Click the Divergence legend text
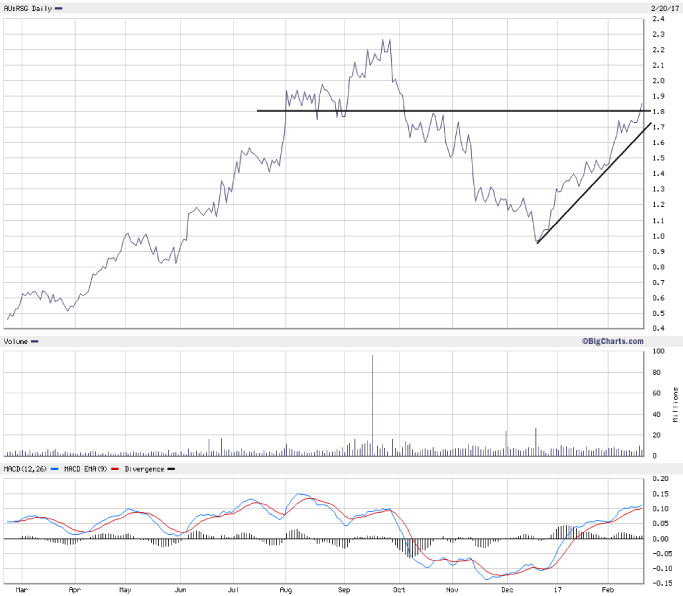This screenshot has height=596, width=683. coord(144,468)
